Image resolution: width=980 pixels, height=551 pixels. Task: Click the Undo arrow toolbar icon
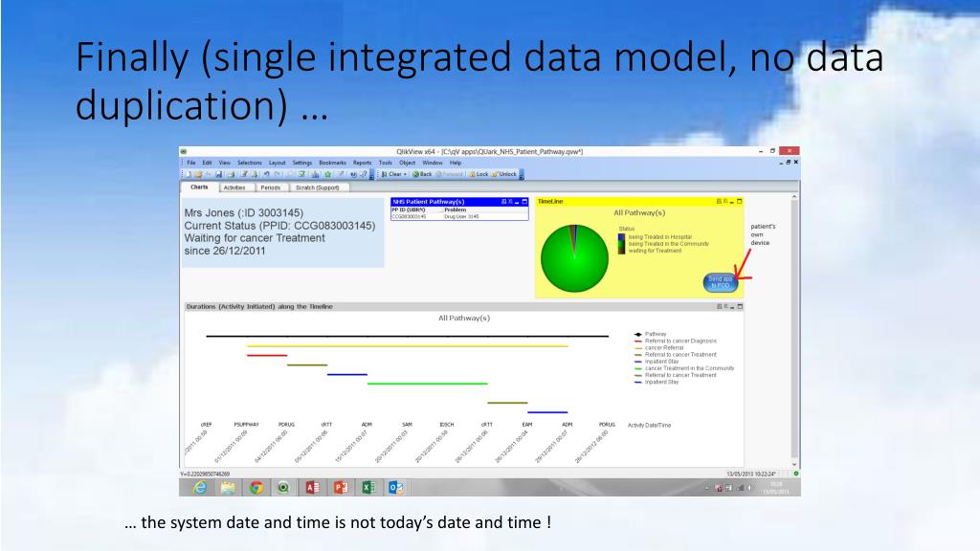[267, 174]
